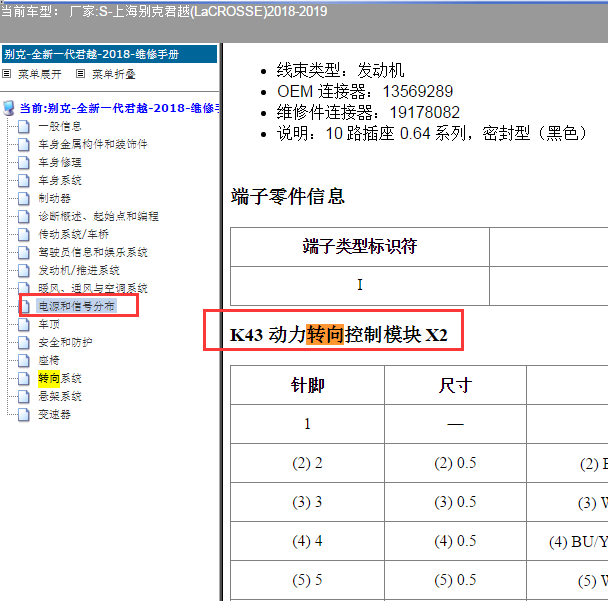Open the 悬架系统 chapter

point(60,396)
